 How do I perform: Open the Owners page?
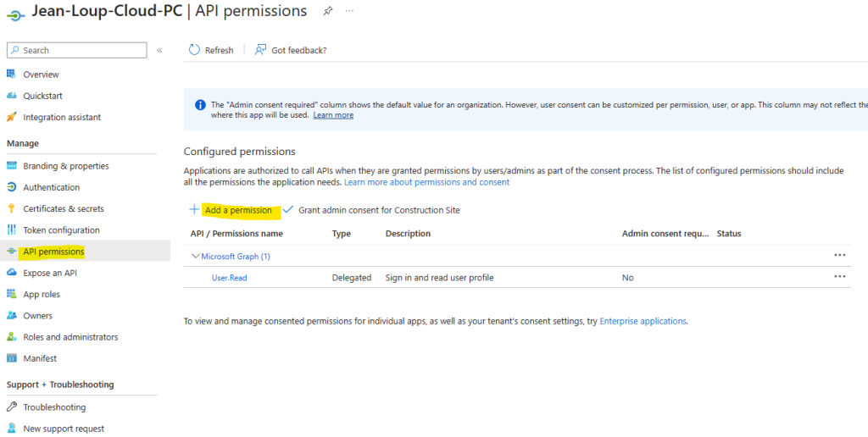37,316
